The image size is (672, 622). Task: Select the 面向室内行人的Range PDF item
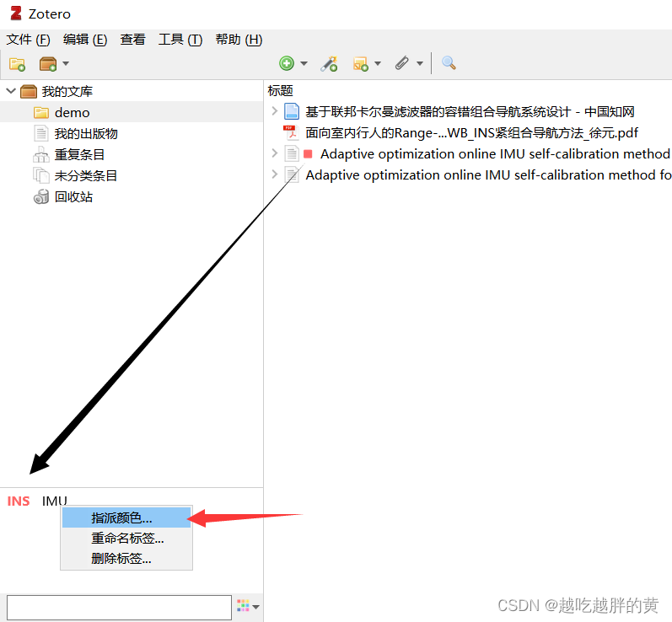471,133
